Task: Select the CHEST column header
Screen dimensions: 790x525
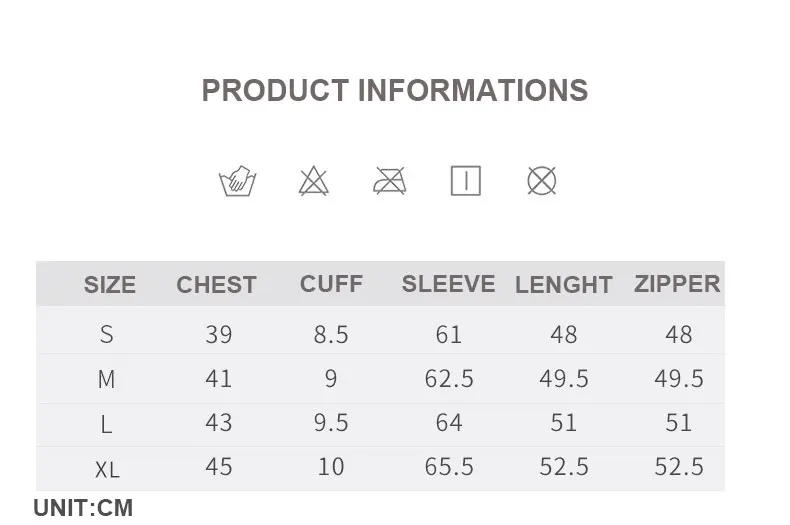Action: click(x=216, y=285)
